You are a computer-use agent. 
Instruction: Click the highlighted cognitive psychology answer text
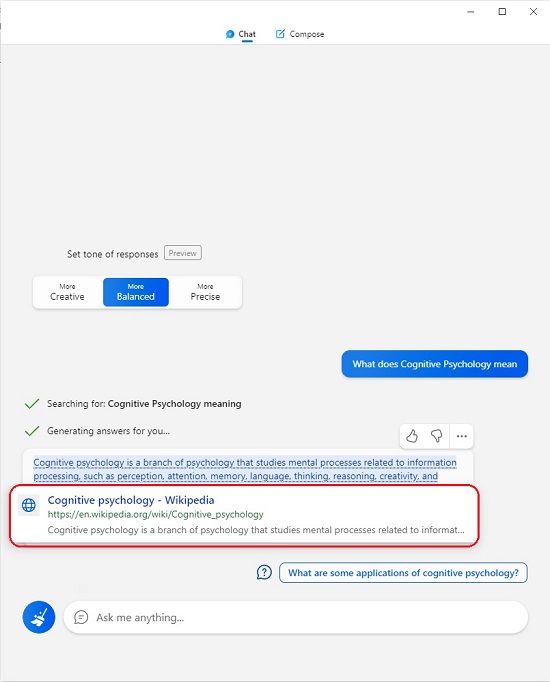[x=245, y=469]
